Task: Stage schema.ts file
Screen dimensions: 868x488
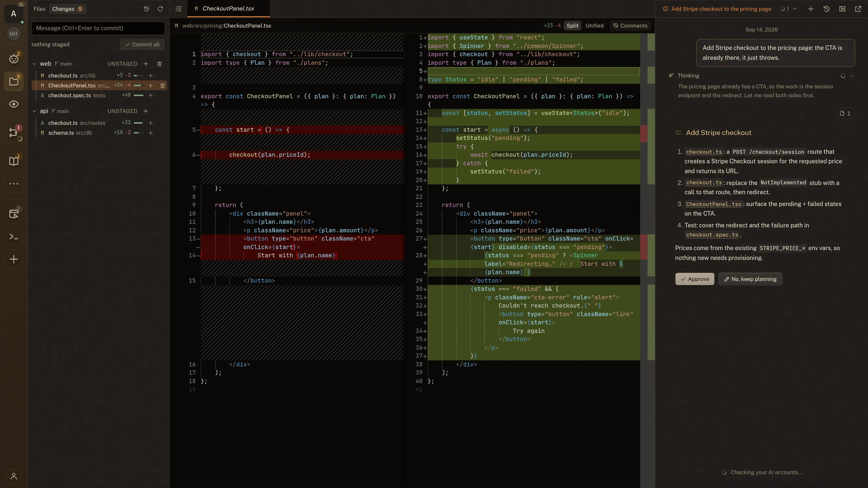Action: [x=151, y=133]
